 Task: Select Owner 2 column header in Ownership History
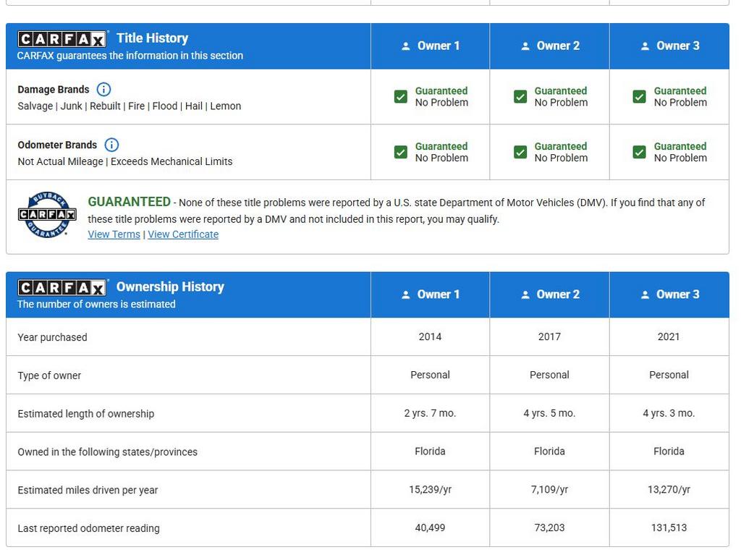pyautogui.click(x=549, y=294)
